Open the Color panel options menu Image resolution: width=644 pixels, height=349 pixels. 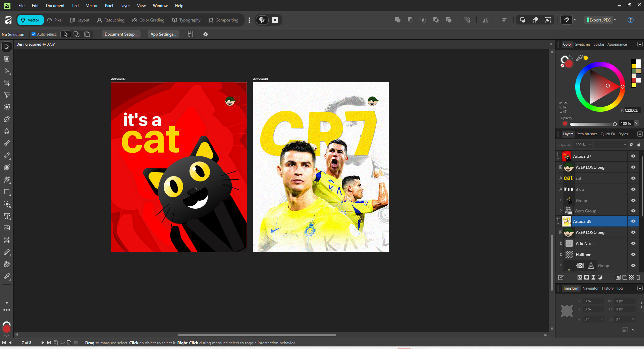[639, 44]
